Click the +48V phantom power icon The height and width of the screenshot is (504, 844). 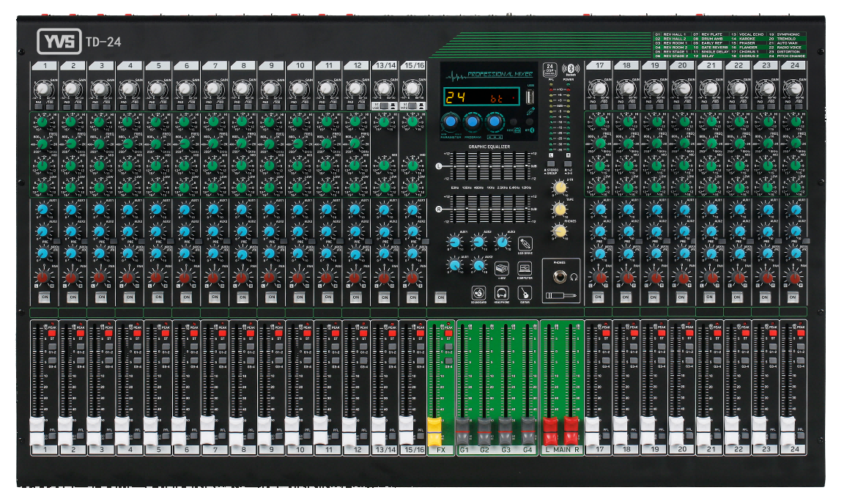[501, 269]
